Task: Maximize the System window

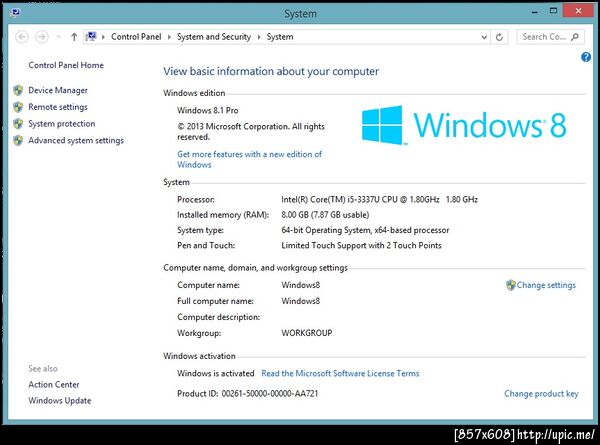Action: coord(553,11)
